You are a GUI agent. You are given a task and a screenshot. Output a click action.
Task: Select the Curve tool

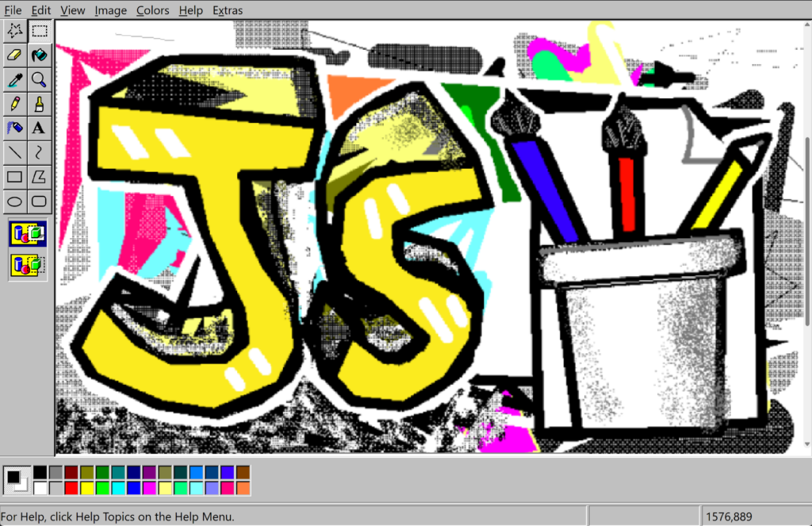coord(40,152)
